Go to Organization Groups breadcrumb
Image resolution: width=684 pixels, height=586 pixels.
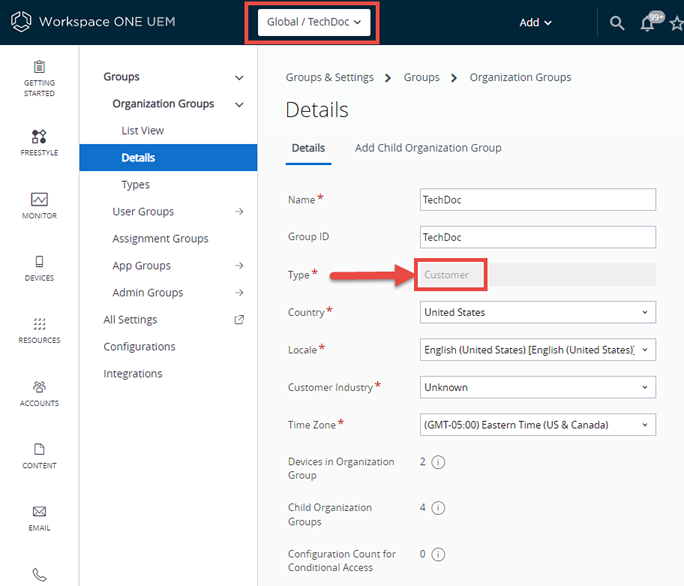(x=520, y=77)
